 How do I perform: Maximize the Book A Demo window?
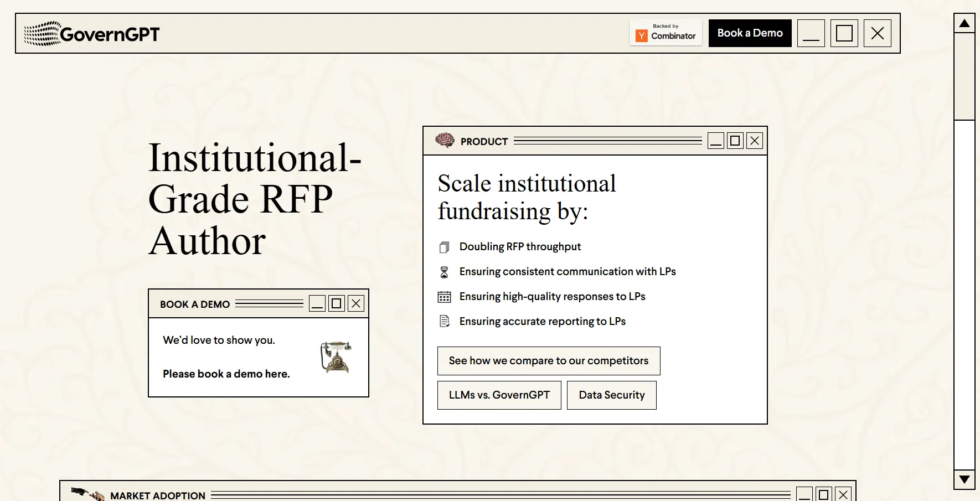click(337, 303)
